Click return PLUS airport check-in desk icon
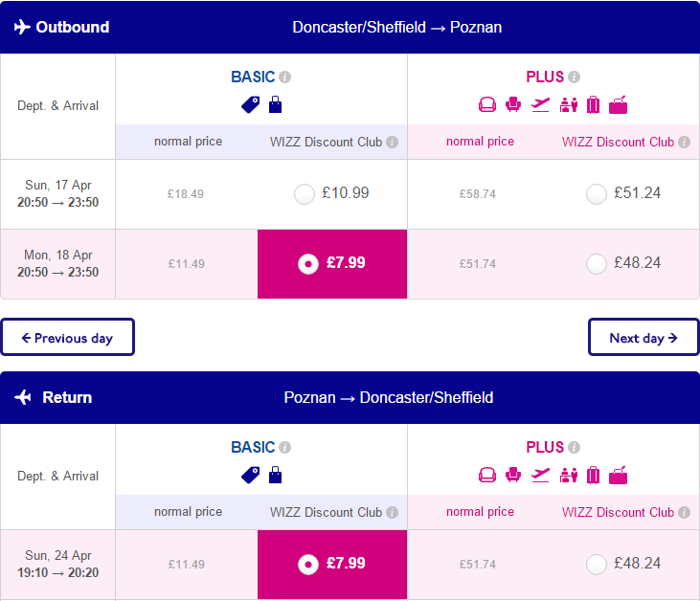The width and height of the screenshot is (700, 601). [568, 476]
